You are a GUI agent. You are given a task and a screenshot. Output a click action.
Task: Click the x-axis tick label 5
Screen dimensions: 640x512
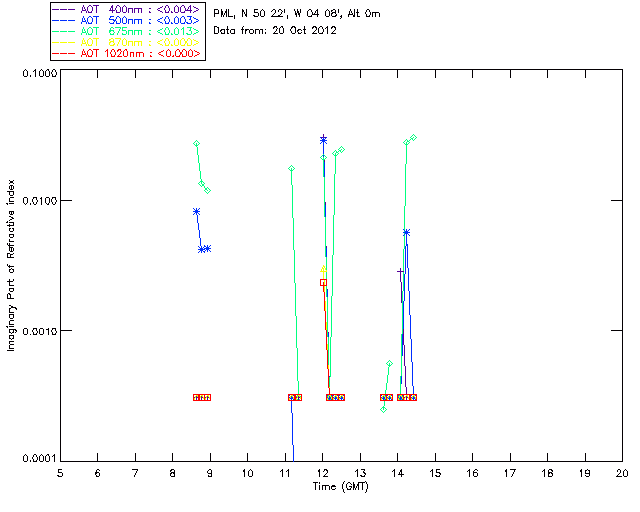[x=60, y=473]
